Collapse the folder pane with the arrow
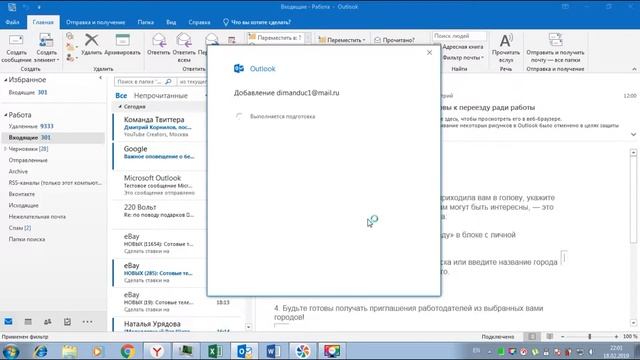 click(x=100, y=78)
